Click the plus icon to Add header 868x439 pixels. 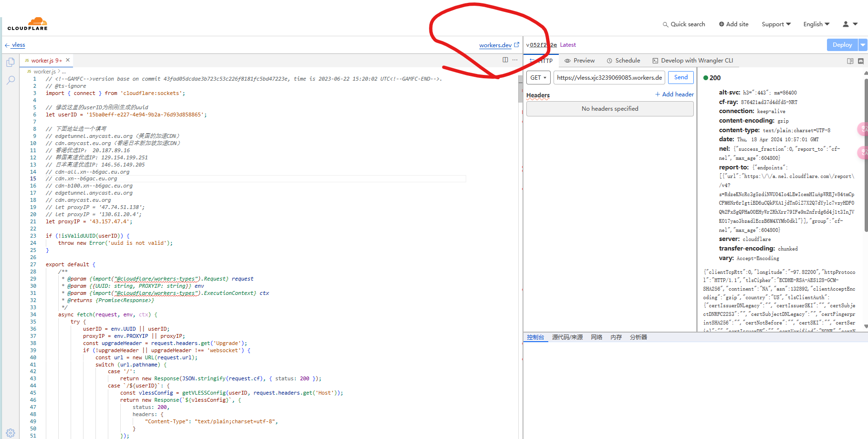[658, 94]
